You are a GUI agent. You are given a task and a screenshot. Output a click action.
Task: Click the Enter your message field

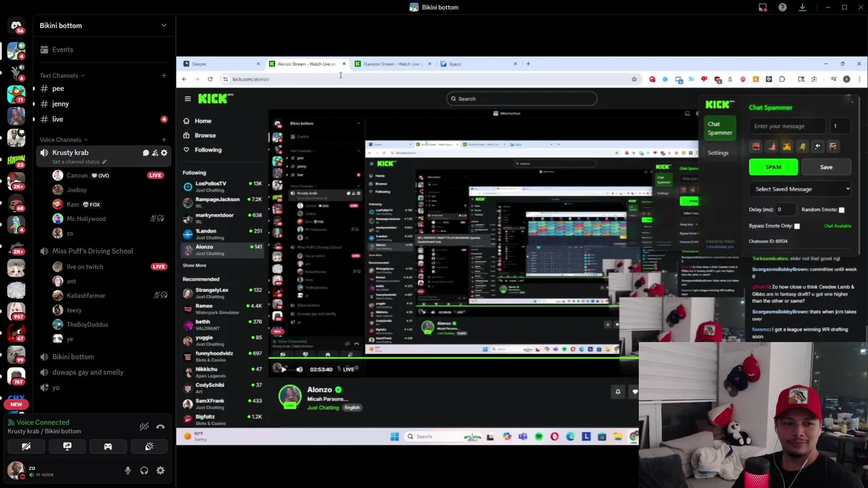(x=787, y=126)
